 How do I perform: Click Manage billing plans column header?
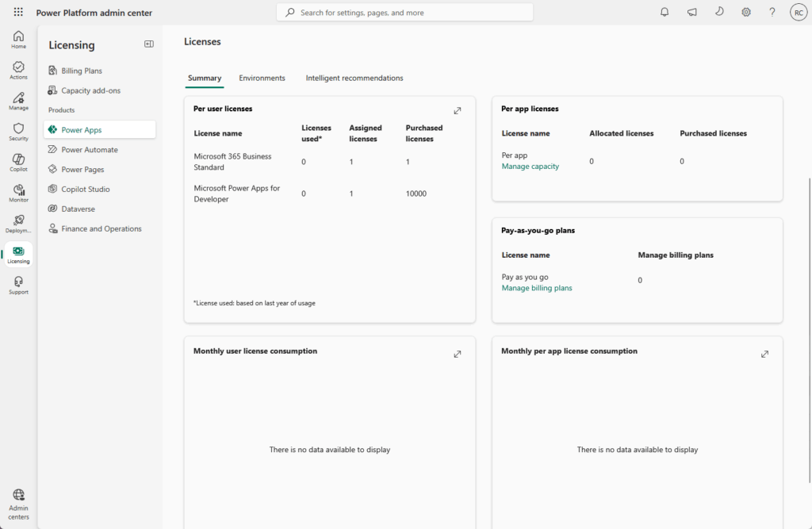pyautogui.click(x=676, y=255)
